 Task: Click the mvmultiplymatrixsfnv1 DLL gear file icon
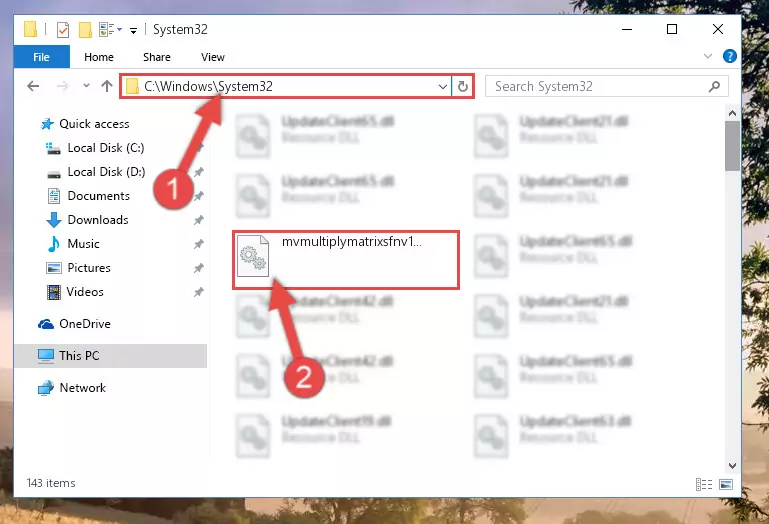point(253,256)
